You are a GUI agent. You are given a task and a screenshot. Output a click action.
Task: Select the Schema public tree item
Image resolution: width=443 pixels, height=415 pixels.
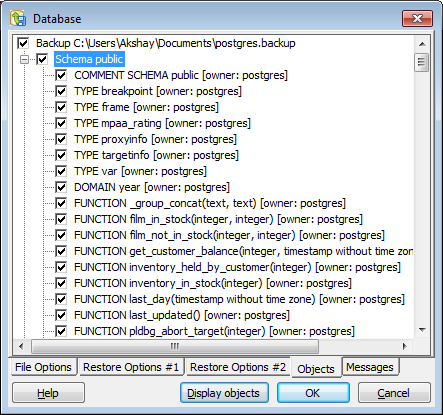click(x=89, y=59)
